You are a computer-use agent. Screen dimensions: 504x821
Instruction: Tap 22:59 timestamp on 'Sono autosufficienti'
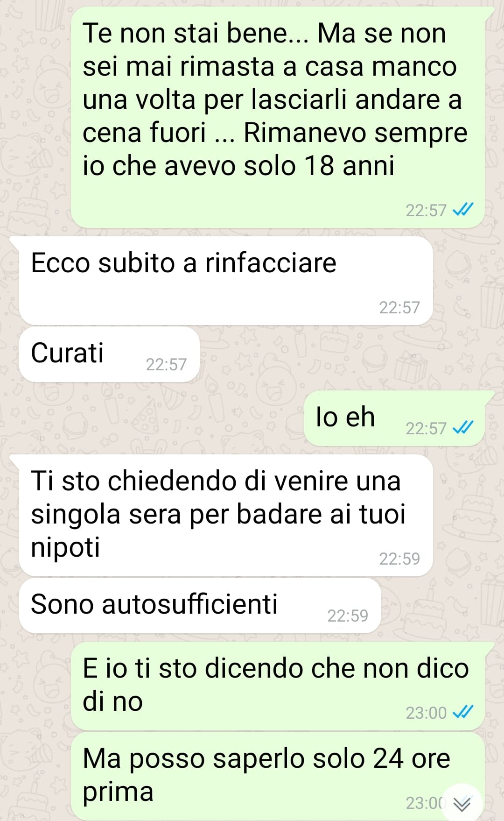348,616
